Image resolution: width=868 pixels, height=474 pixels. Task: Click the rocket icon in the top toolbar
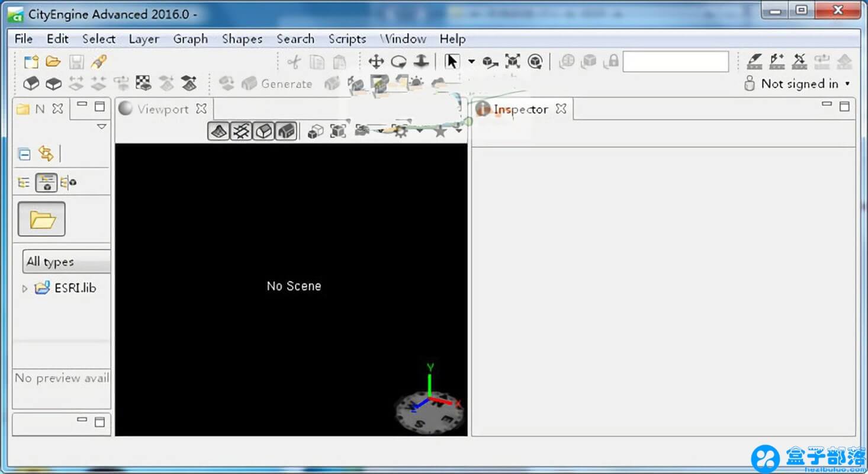[x=98, y=62]
